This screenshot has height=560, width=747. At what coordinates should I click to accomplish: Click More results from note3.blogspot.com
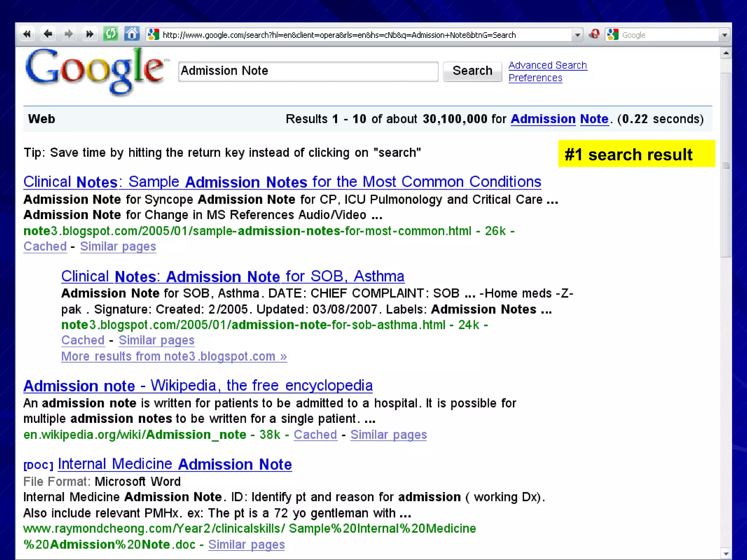[174, 356]
